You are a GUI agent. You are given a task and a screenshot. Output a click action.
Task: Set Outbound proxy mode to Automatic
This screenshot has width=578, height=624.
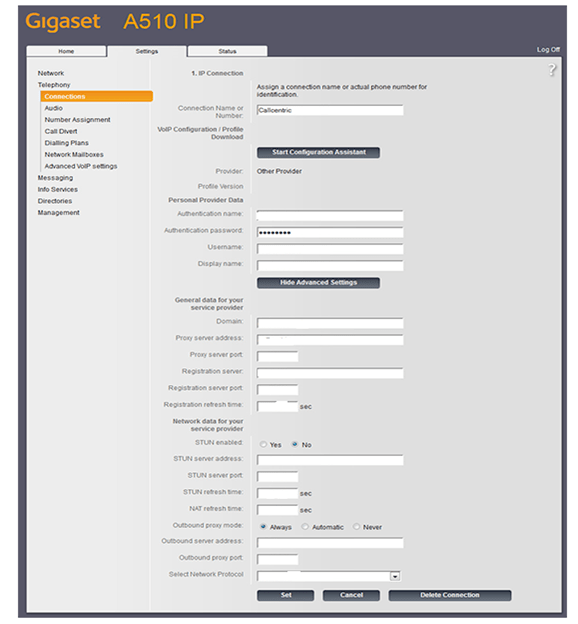305,527
